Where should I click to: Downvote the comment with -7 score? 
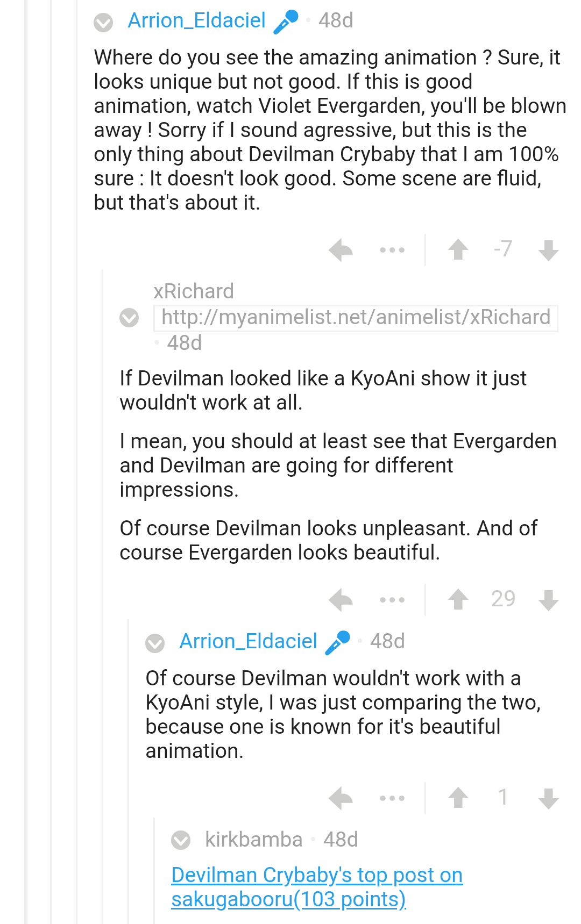[x=548, y=250]
